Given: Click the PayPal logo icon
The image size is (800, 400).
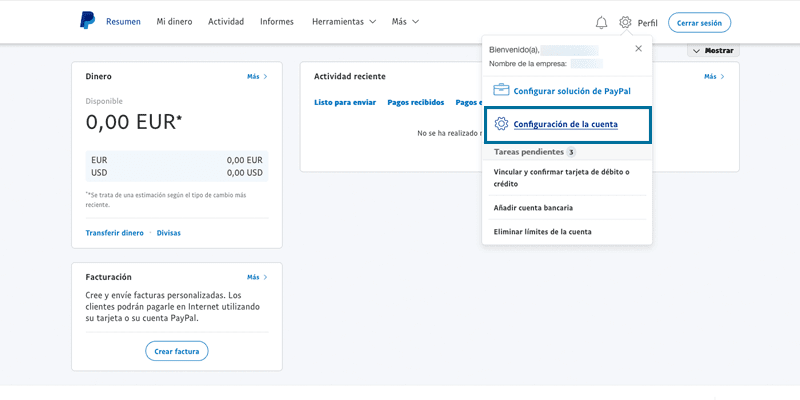Looking at the screenshot, I should click(87, 21).
